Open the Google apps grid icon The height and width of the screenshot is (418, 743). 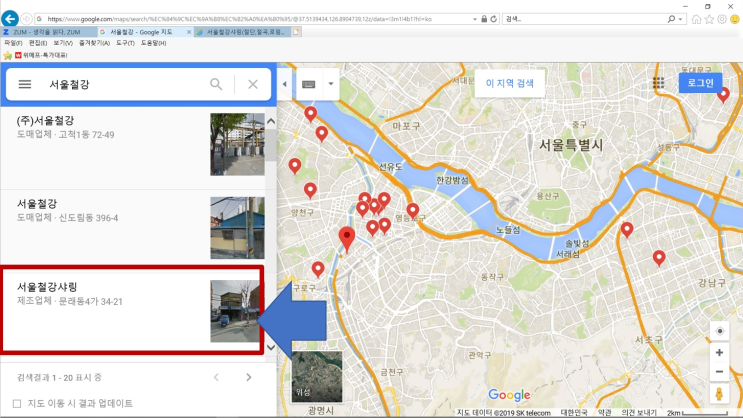pyautogui.click(x=659, y=83)
